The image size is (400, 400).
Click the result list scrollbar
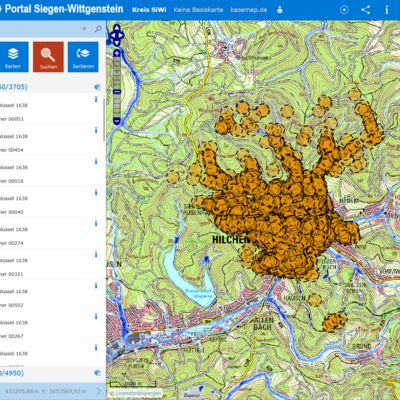[104, 119]
